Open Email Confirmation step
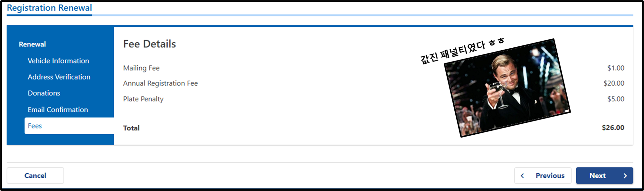This screenshot has width=644, height=191. coord(58,110)
